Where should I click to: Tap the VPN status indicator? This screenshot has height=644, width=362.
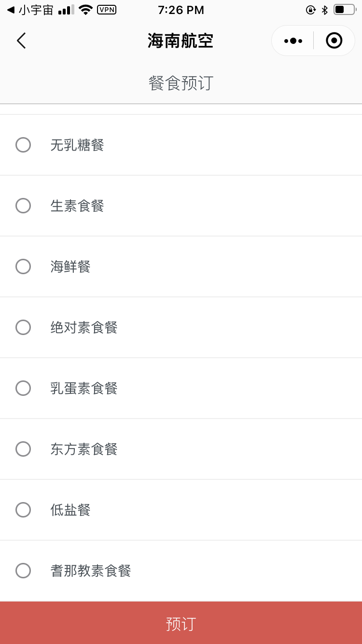pyautogui.click(x=107, y=10)
